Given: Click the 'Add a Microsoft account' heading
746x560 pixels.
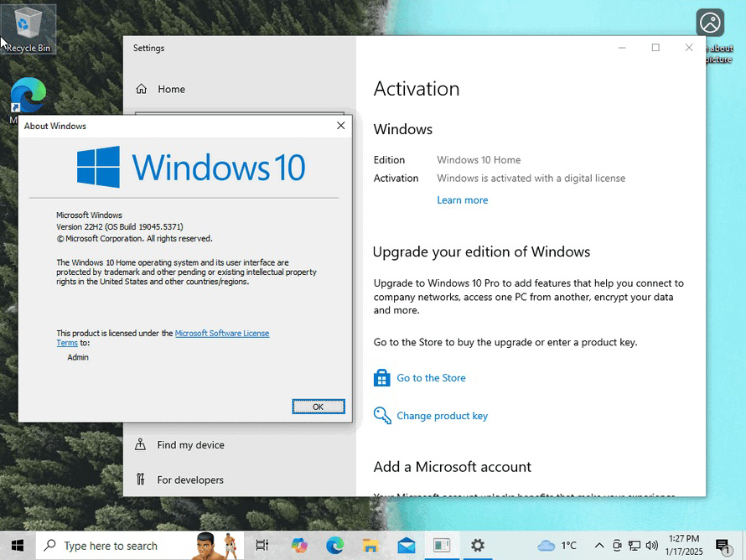Looking at the screenshot, I should point(453,467).
